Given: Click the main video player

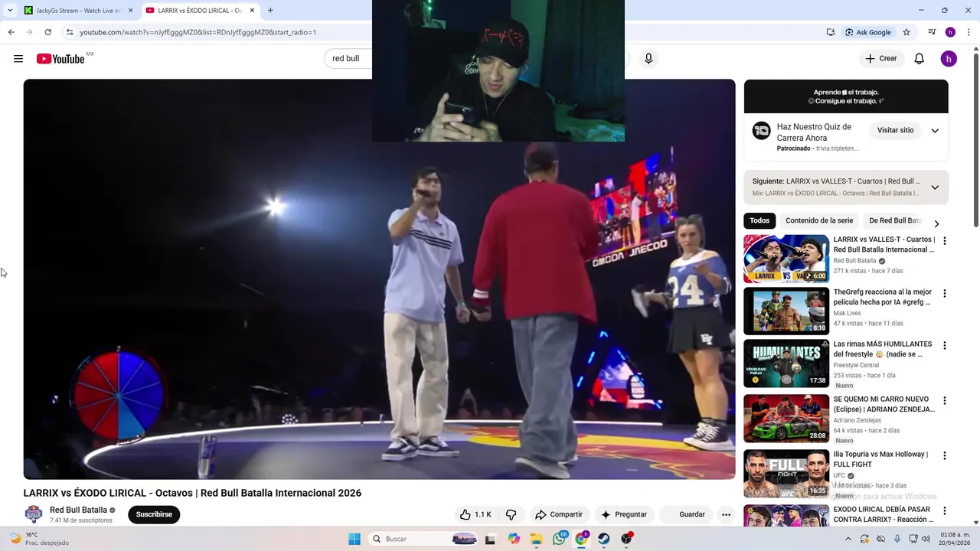Looking at the screenshot, I should 379,279.
